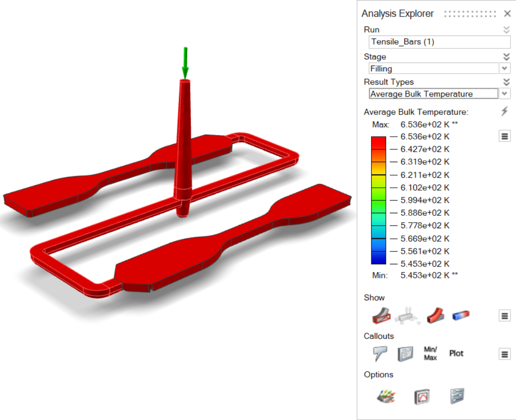Click the sliders settings options icon

[x=457, y=396]
